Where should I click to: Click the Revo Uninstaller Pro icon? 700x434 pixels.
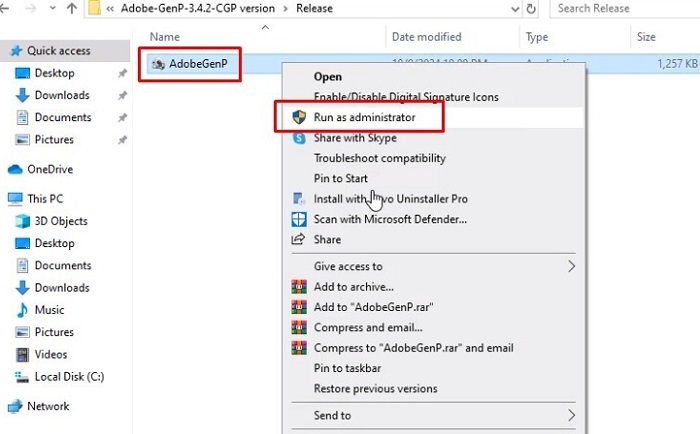299,199
